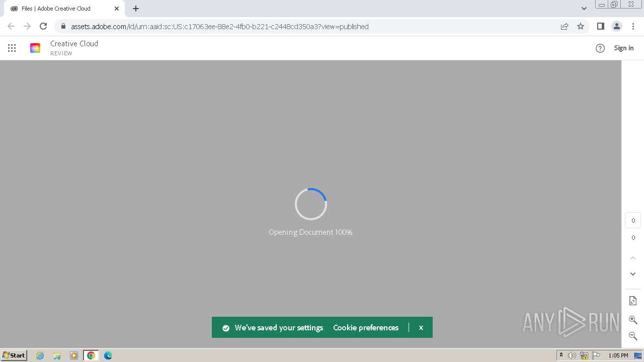Click the address bar URL
Screen dimensions: 644x362
[x=220, y=27]
